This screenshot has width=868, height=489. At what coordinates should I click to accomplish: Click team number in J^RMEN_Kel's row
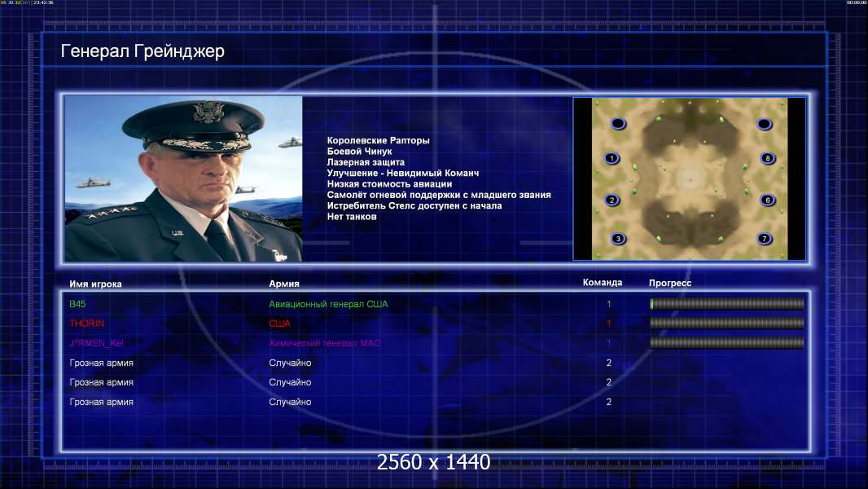(609, 343)
